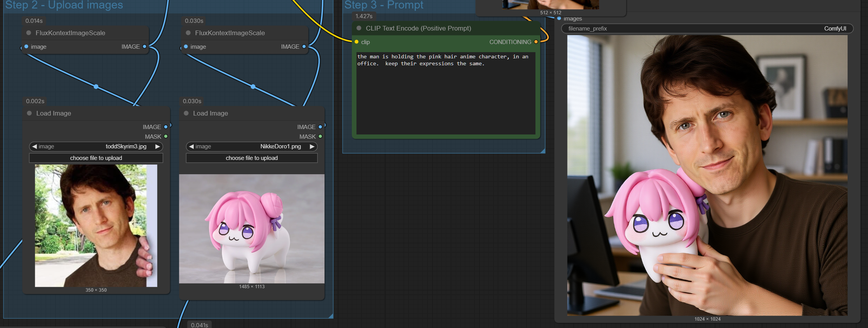Click the orange CONDITIONING output port

[x=536, y=42]
